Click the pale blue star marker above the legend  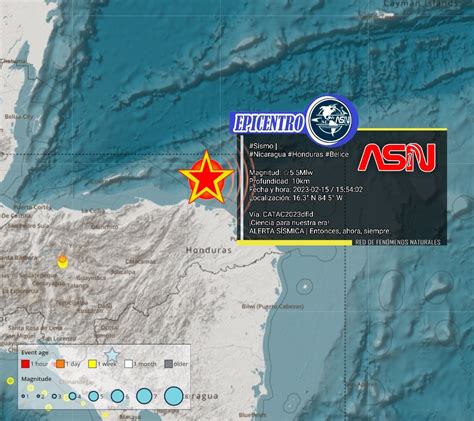(112, 355)
